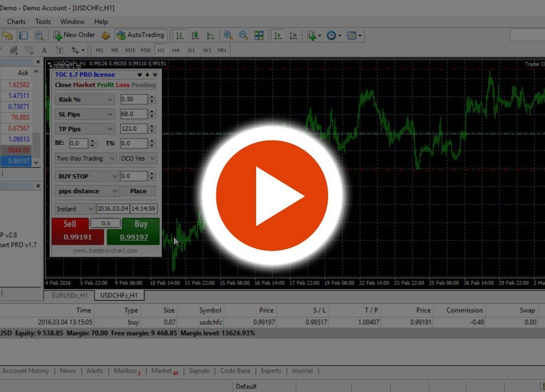Toggle AutoTrading in the toolbar

point(141,35)
